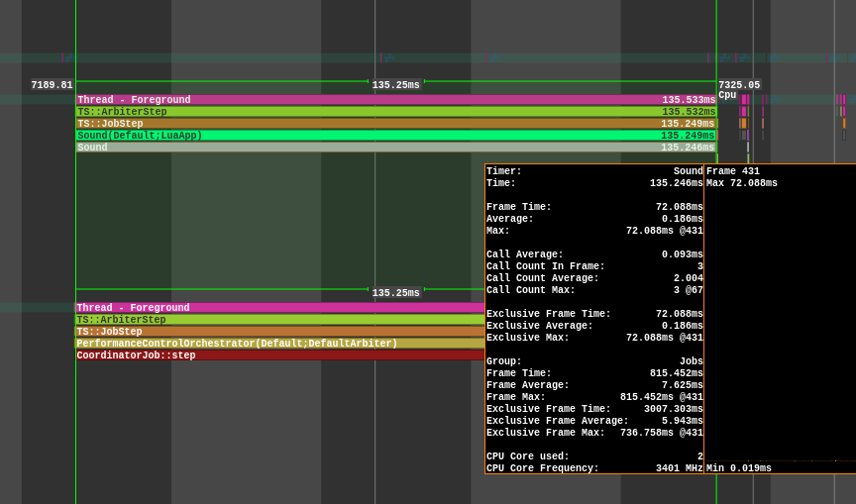
Task: Click the Call Count In Frame row
Action: coord(594,266)
